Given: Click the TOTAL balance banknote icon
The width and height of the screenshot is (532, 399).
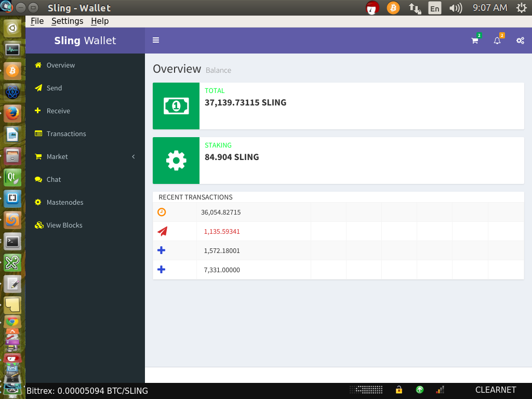Looking at the screenshot, I should (176, 106).
